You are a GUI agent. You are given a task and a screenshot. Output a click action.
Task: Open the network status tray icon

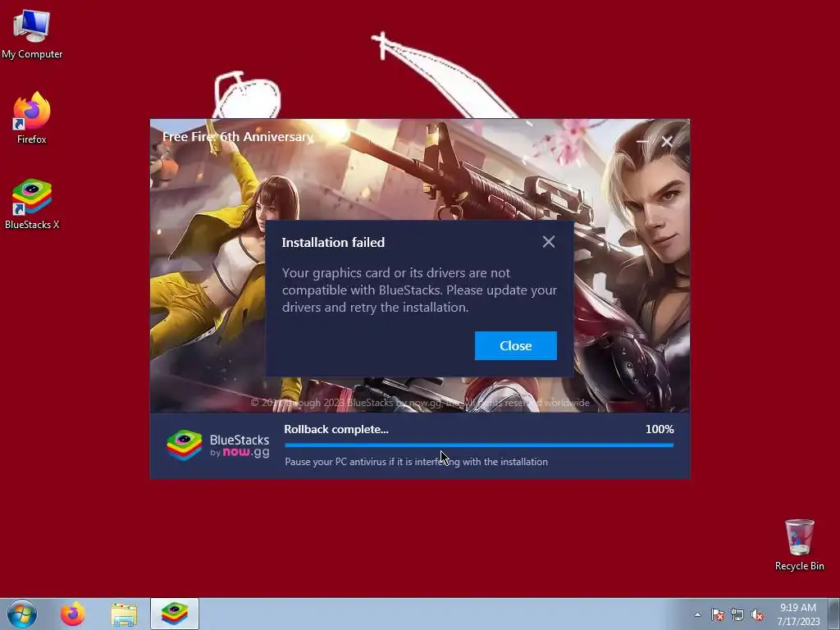[737, 614]
